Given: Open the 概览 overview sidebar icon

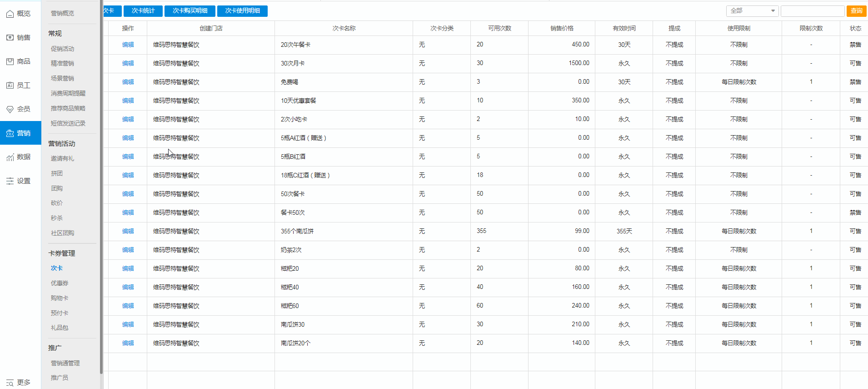Looking at the screenshot, I should point(10,14).
